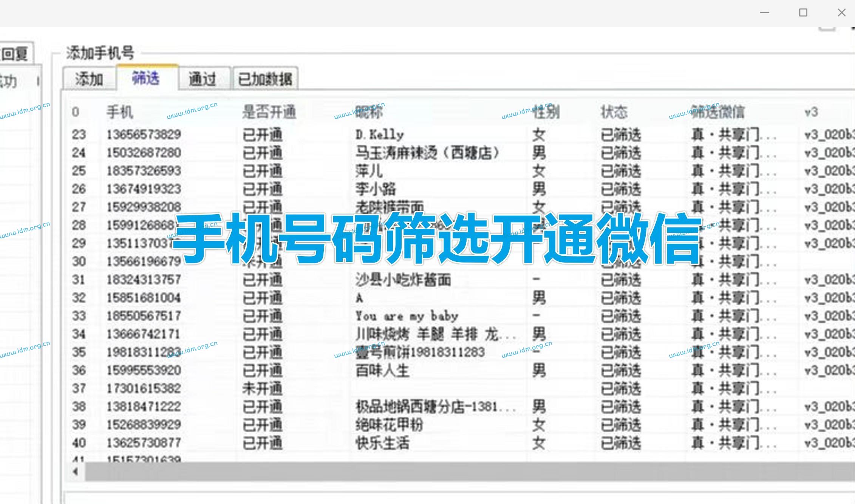
Task: Click gender 女 in row 25
Action: [539, 171]
